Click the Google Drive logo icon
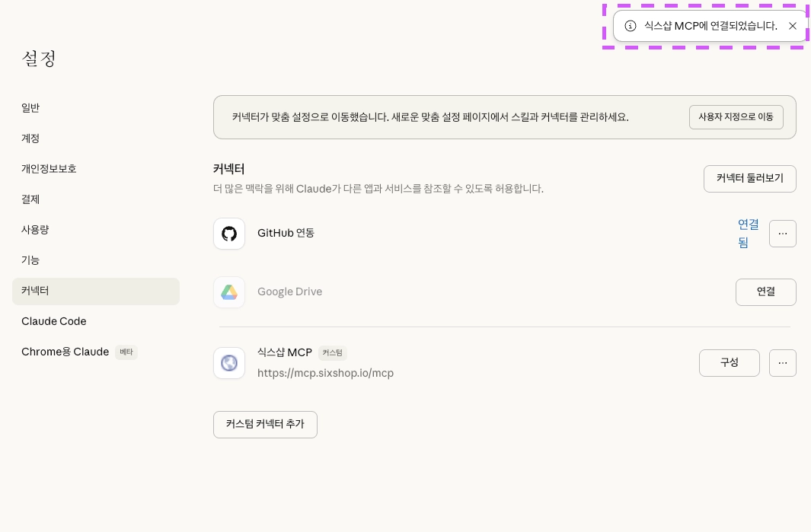This screenshot has width=811, height=532. [x=229, y=292]
